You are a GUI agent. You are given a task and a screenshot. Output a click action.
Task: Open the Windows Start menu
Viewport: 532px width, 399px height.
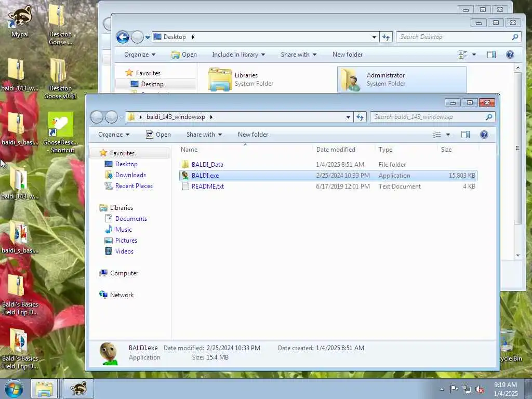tap(14, 389)
